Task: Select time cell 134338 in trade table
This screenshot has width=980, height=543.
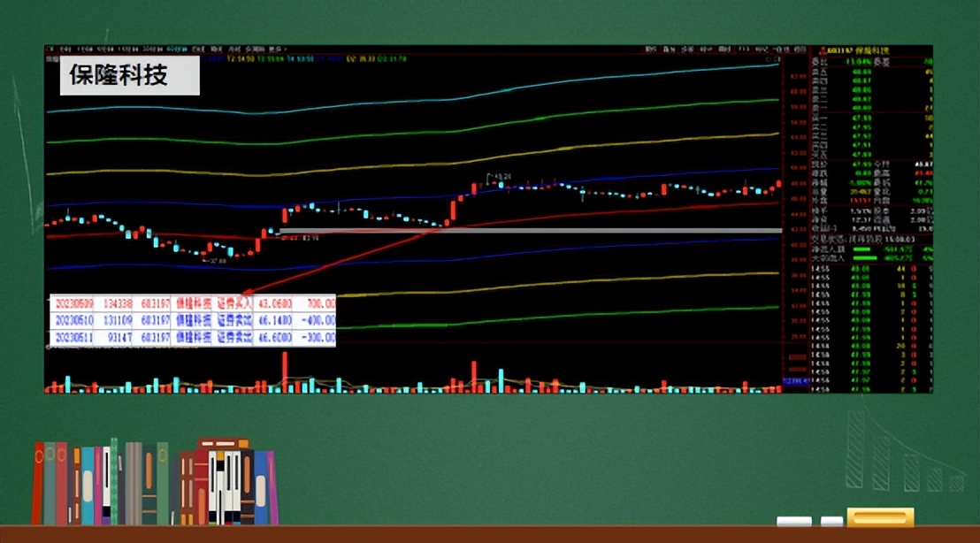Action: pos(118,303)
